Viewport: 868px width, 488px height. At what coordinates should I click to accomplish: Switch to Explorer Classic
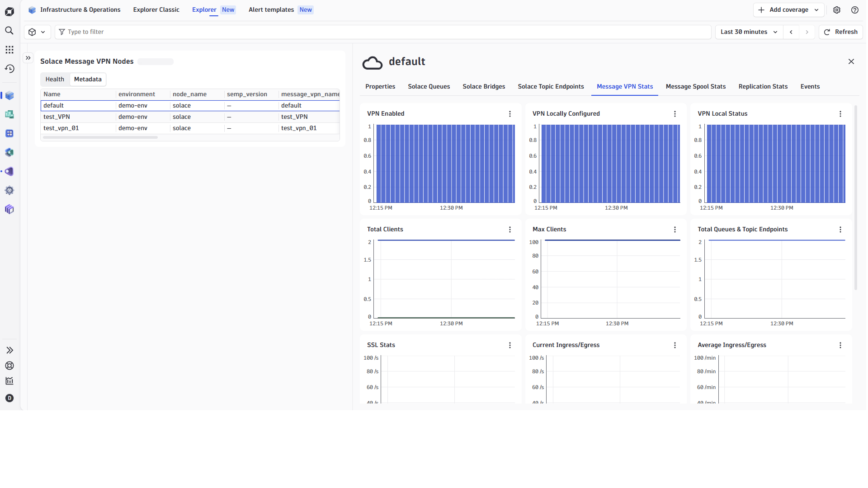click(x=156, y=10)
